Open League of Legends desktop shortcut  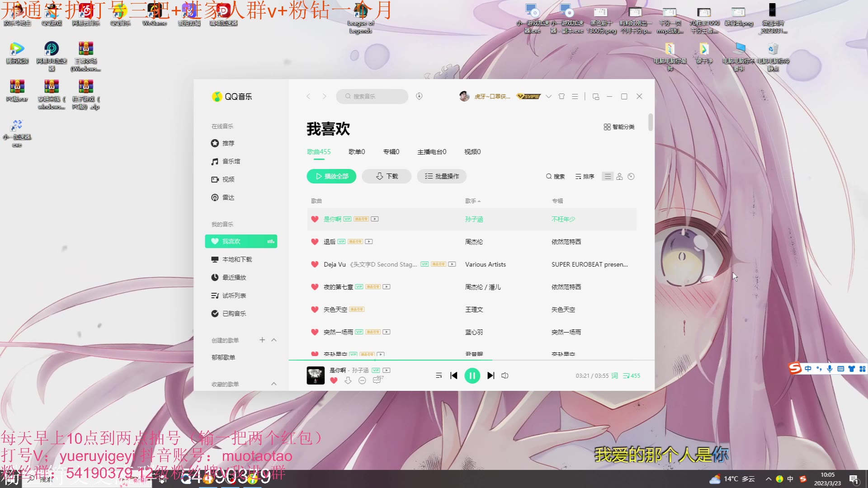(x=360, y=18)
